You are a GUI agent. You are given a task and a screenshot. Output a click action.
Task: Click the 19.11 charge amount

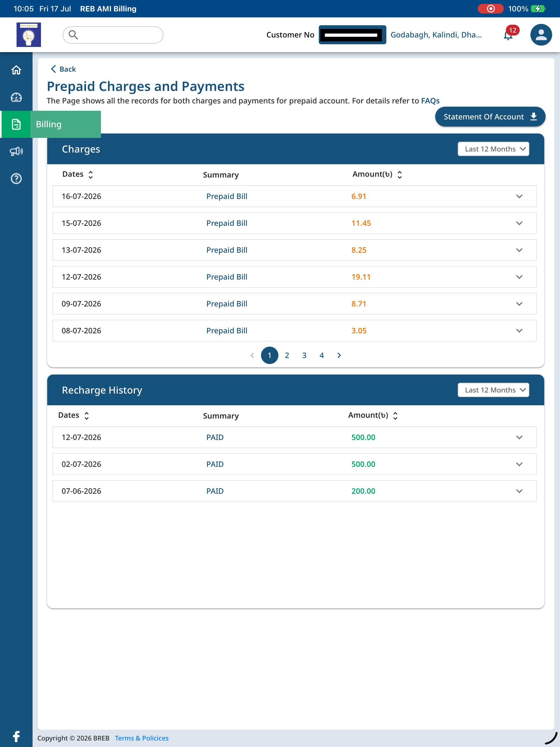pos(361,277)
